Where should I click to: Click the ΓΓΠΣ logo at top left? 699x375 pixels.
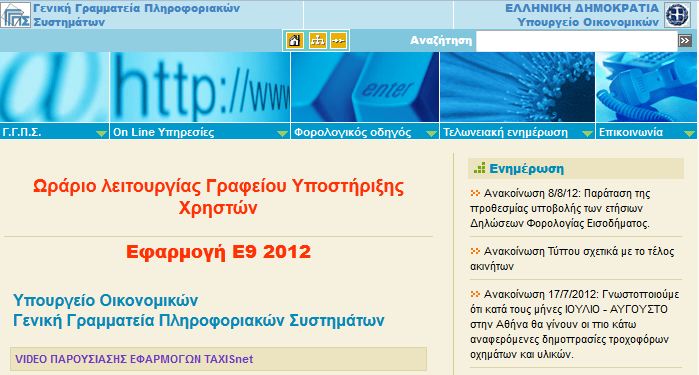tap(16, 15)
